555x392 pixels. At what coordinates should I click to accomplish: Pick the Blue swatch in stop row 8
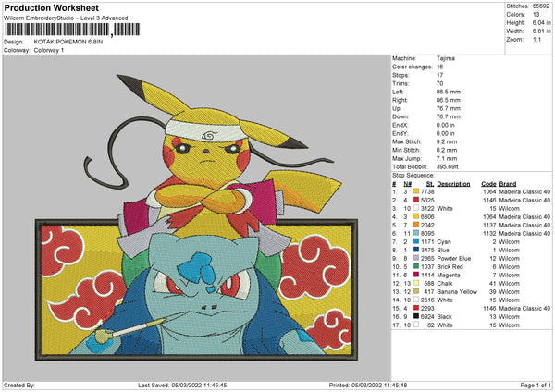416,251
